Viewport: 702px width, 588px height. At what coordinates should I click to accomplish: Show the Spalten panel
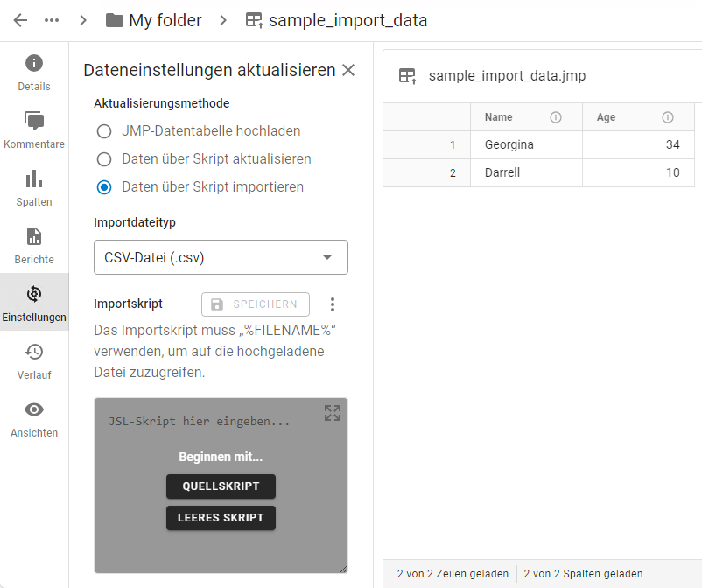pos(34,187)
